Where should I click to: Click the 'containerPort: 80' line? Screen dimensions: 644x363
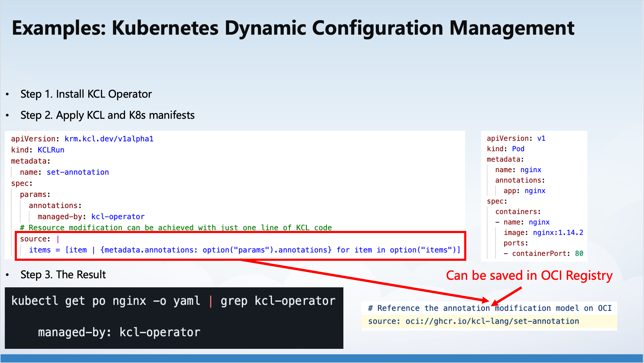pyautogui.click(x=543, y=254)
